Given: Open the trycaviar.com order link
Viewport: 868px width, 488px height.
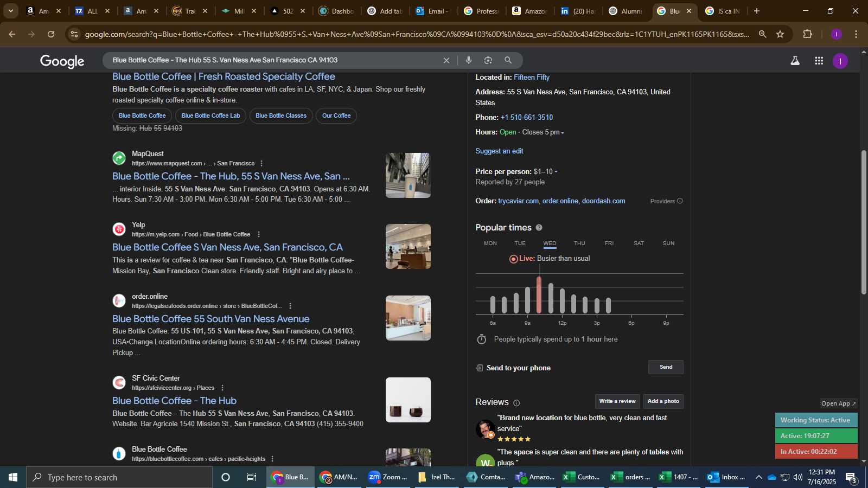Looking at the screenshot, I should (x=519, y=201).
